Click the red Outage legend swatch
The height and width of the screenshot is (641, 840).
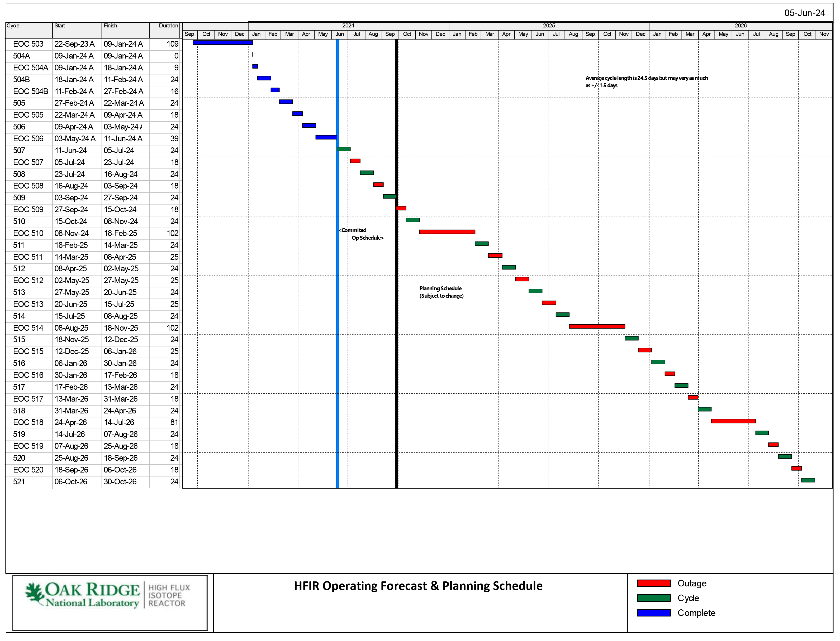[x=654, y=583]
